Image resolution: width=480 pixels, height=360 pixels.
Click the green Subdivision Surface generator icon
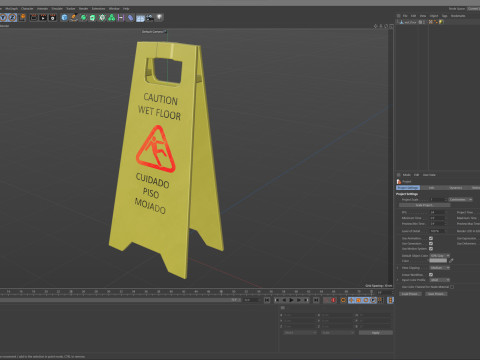(x=83, y=18)
